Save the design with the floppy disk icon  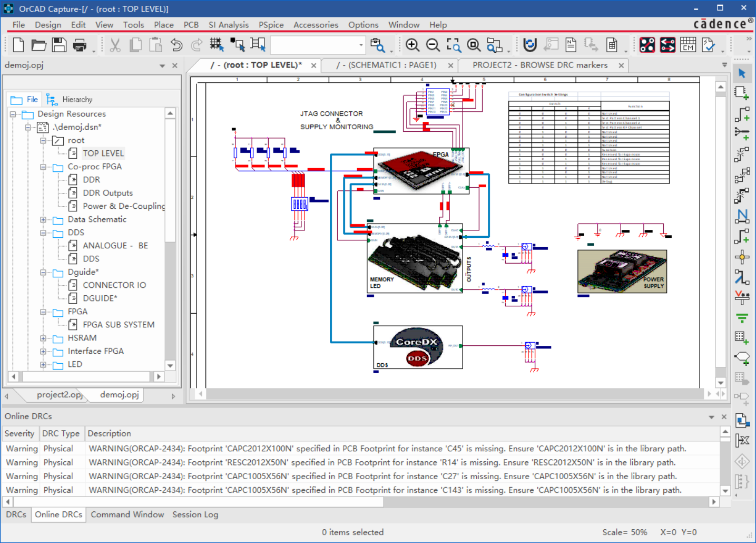59,45
